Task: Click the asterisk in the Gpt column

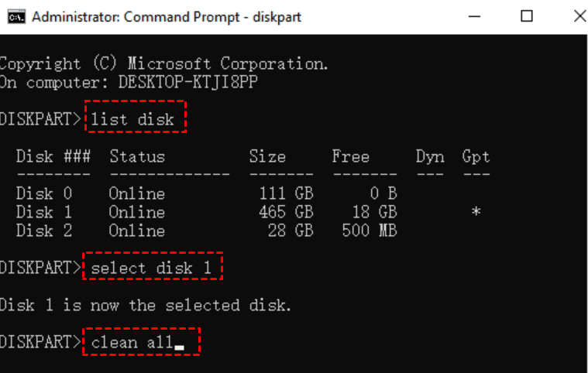Action: 476,212
